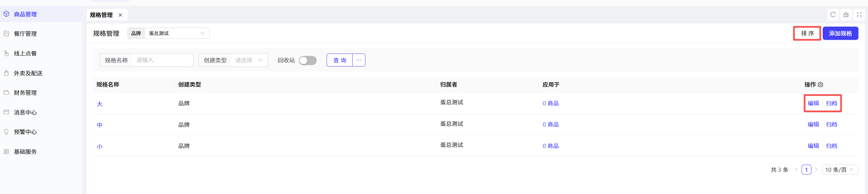This screenshot has width=868, height=194.
Task: Click 编辑 for the 大 specification
Action: (x=813, y=103)
